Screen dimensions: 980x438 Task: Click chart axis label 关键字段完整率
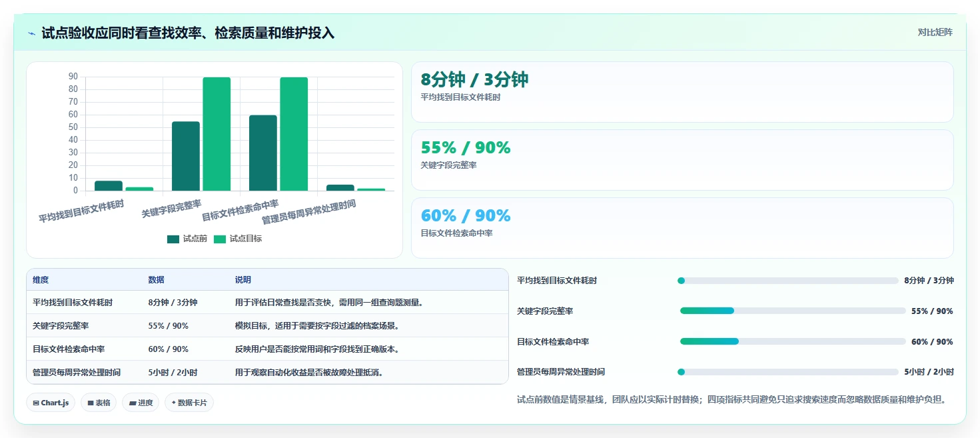[x=171, y=209]
